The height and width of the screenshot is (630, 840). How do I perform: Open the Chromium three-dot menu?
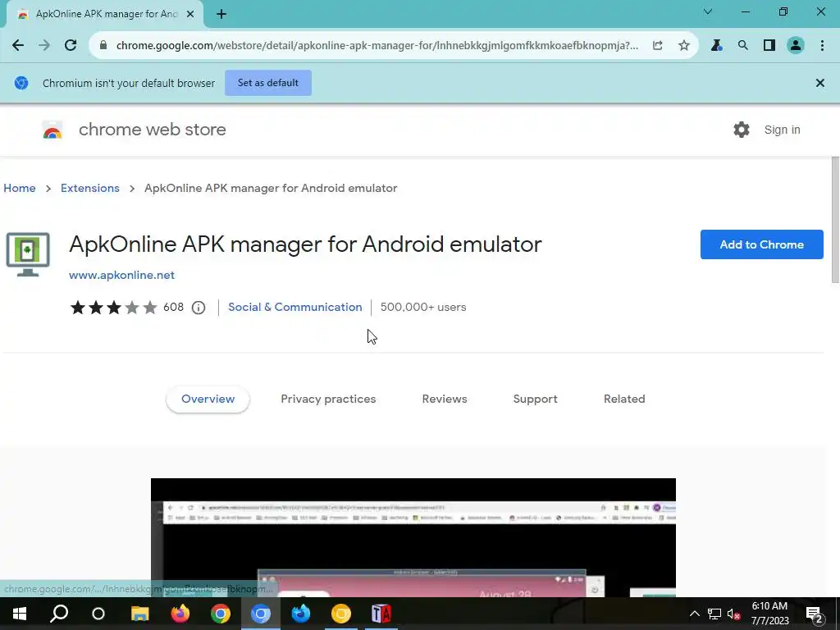(x=822, y=46)
